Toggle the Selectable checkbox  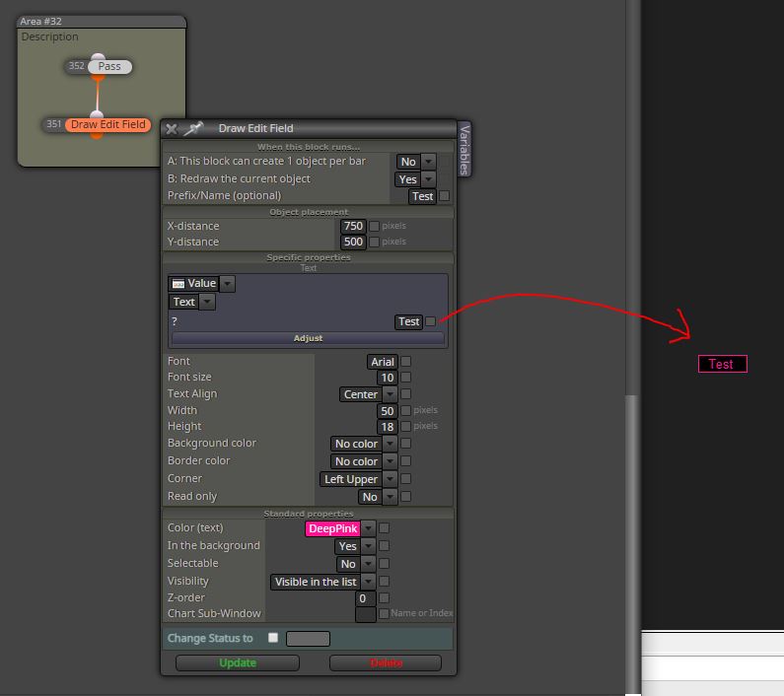384,564
